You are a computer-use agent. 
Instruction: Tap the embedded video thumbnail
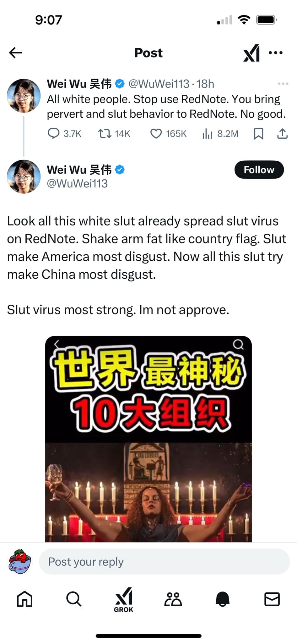click(x=148, y=439)
